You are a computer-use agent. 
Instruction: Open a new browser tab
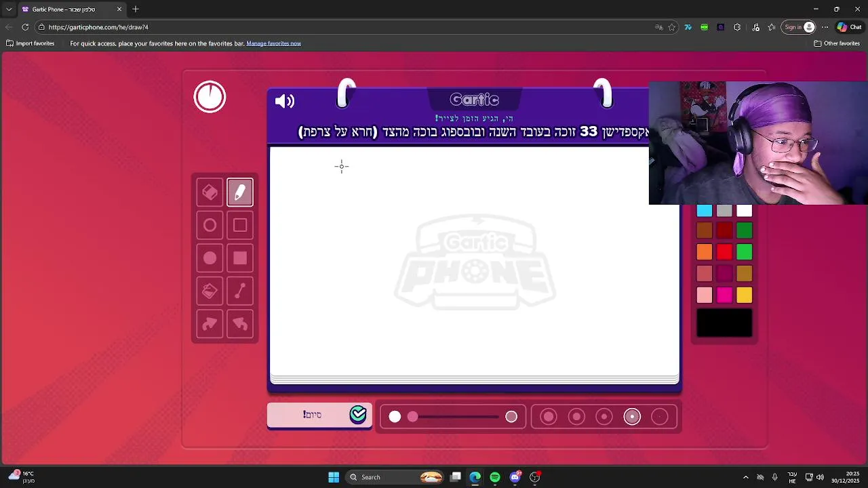point(136,9)
